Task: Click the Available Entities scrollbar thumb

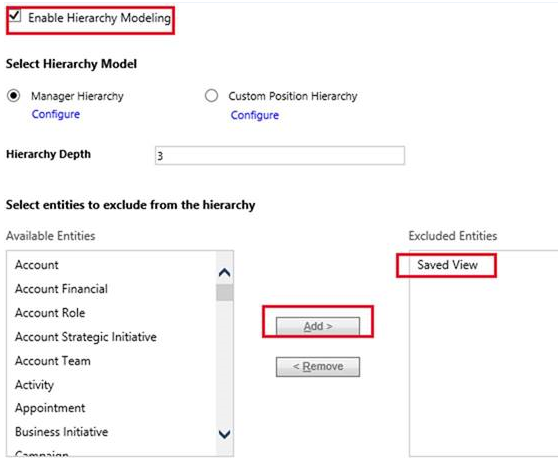Action: (x=225, y=293)
